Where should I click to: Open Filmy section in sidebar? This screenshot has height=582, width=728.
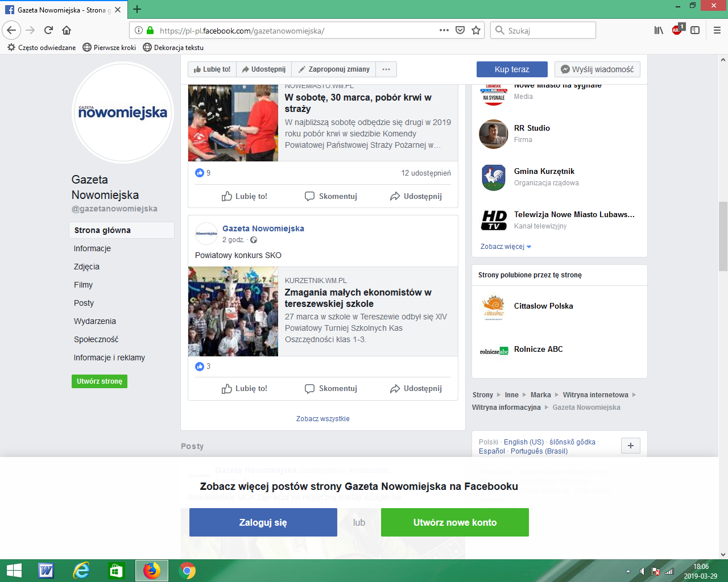83,285
